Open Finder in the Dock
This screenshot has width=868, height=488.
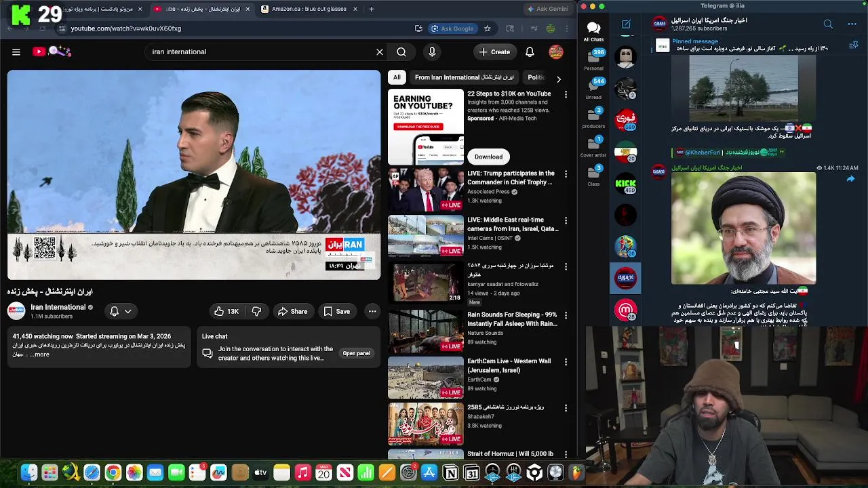[x=28, y=472]
